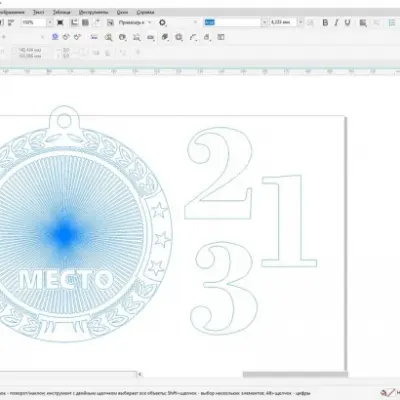Viewport: 400px width, 400px height.
Task: Select the blue highlighted tool icon
Action: 55,37
